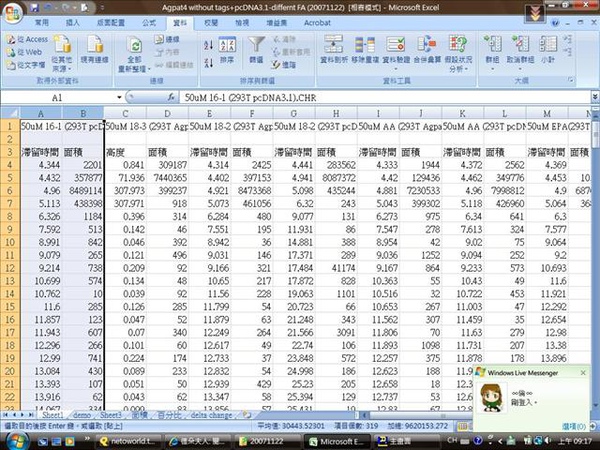
Task: Click Refresh All (全部重新整理) icon
Action: click(134, 47)
